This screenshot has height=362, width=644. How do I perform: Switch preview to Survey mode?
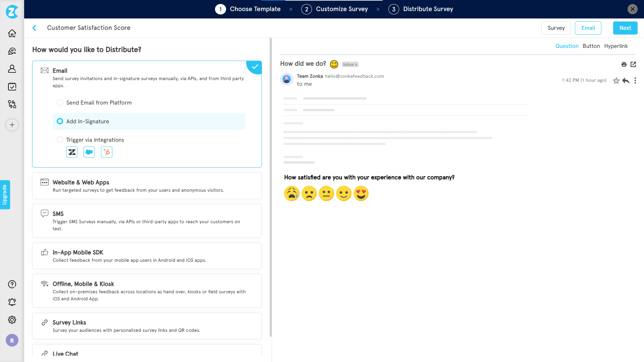coord(556,28)
